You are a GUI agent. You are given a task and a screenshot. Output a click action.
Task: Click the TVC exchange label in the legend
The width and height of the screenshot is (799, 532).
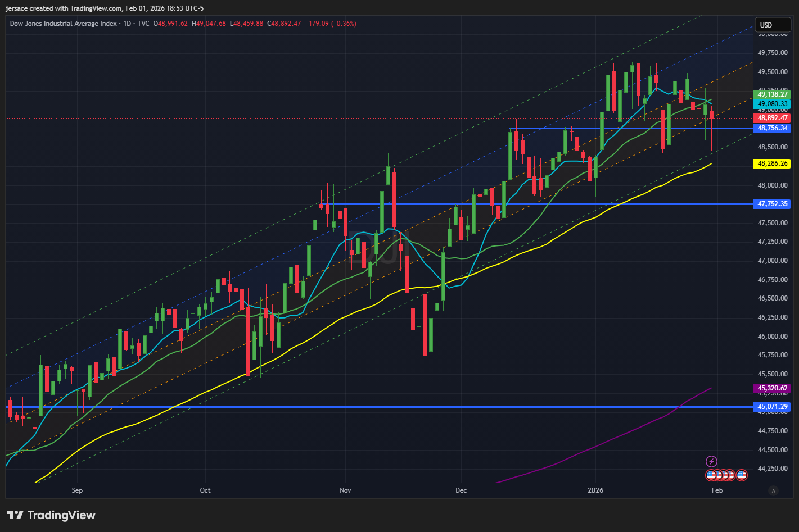[143, 24]
